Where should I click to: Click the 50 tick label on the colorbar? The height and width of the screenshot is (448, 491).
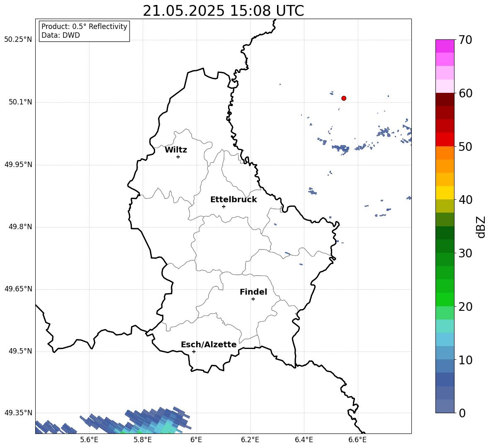coord(465,147)
